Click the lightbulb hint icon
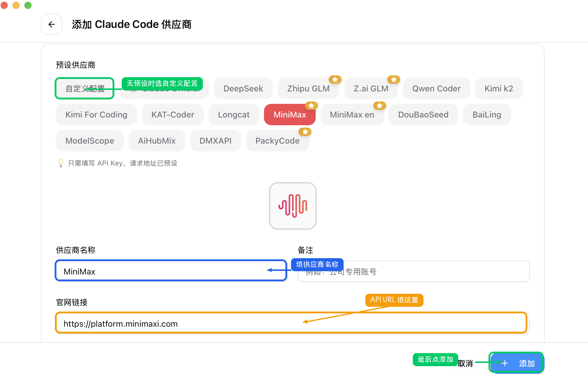This screenshot has height=381, width=588. (x=61, y=163)
